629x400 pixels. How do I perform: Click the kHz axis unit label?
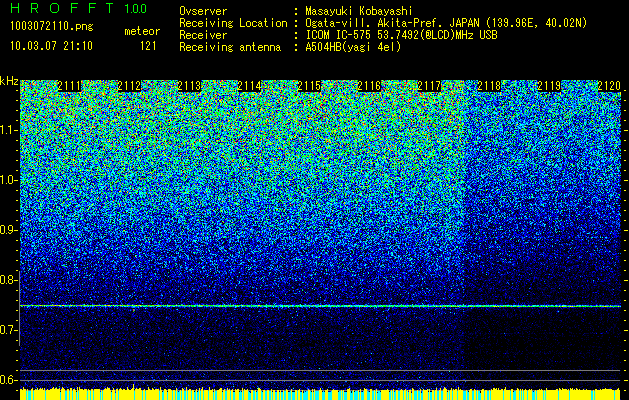9,81
